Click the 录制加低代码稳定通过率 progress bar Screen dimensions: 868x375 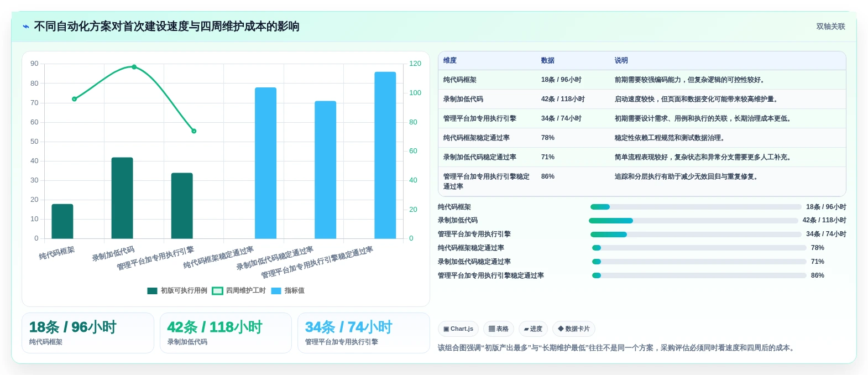699,262
